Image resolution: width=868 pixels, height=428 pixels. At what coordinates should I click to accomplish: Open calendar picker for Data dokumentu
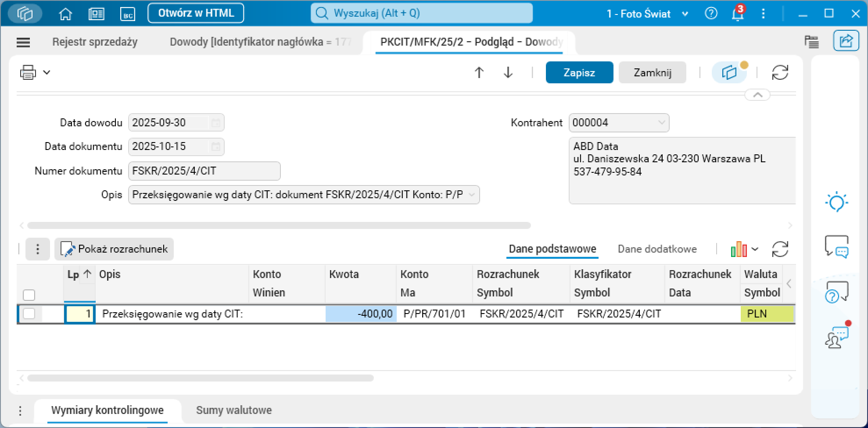coord(216,146)
